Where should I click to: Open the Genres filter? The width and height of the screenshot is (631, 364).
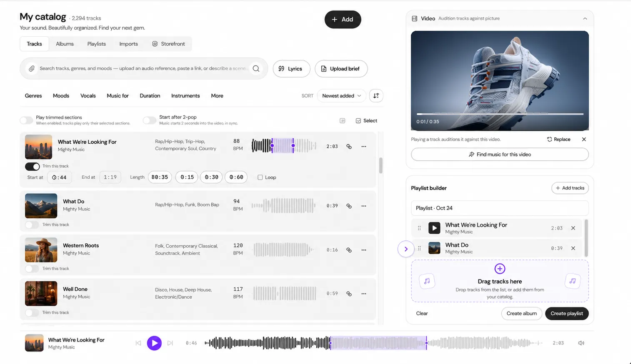[33, 96]
